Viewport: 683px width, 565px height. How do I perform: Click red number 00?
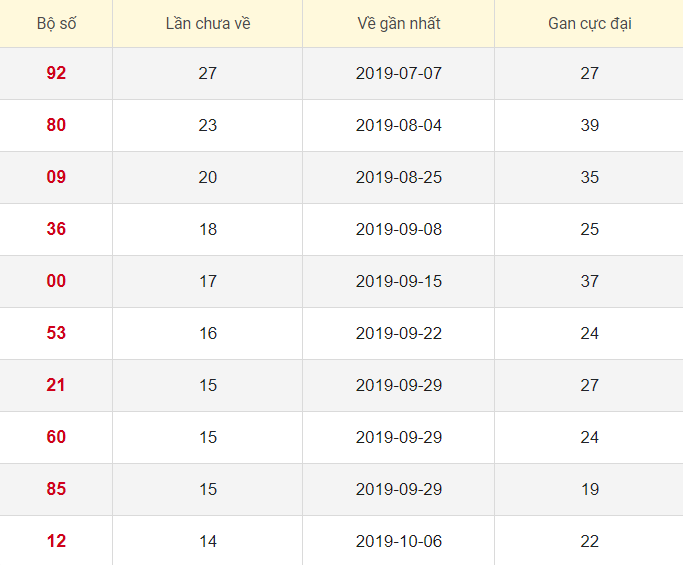pos(56,281)
